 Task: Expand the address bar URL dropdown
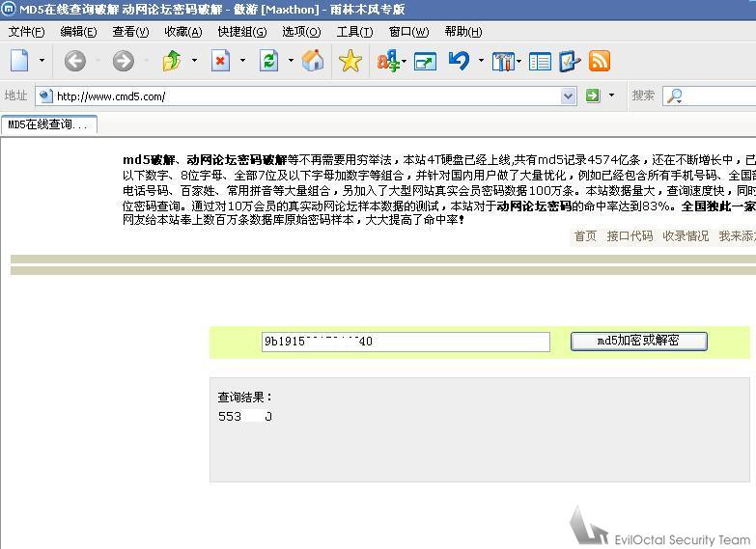point(568,96)
